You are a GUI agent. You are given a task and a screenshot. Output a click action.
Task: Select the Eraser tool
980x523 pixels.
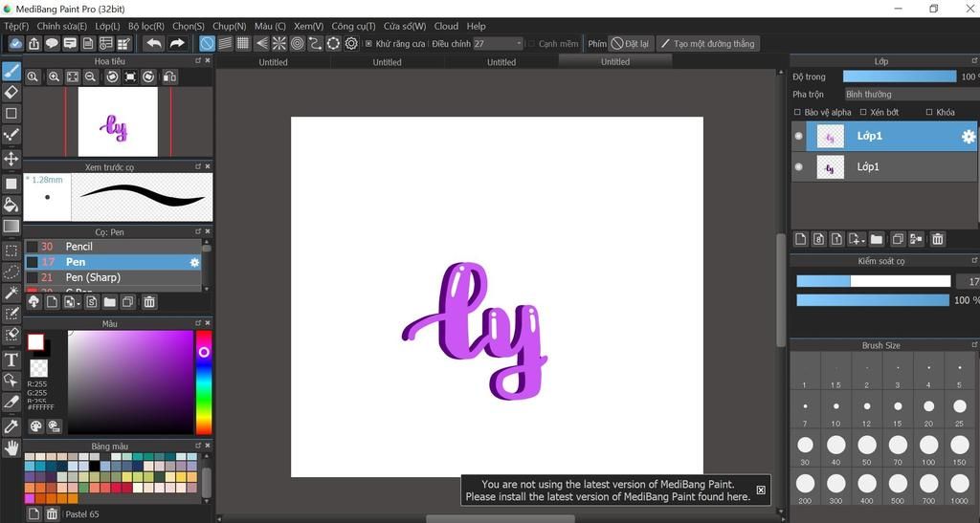pos(11,93)
